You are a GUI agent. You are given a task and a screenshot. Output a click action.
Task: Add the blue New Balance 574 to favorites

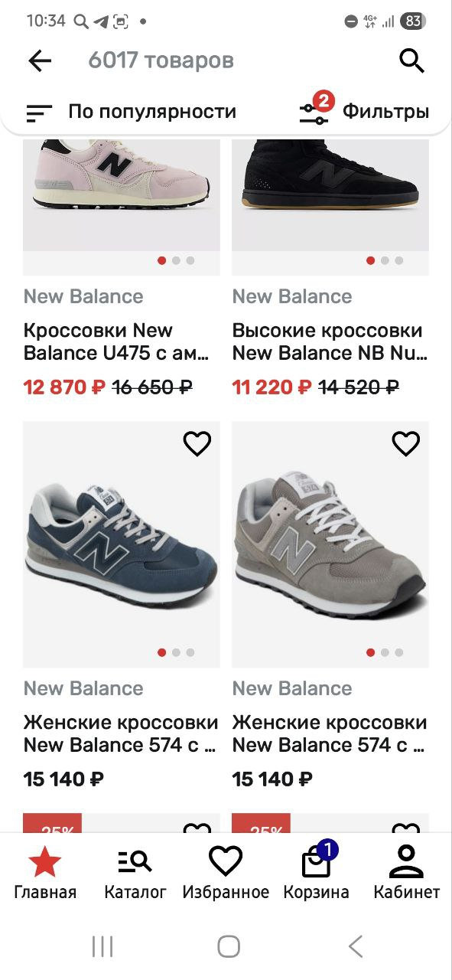click(x=197, y=443)
